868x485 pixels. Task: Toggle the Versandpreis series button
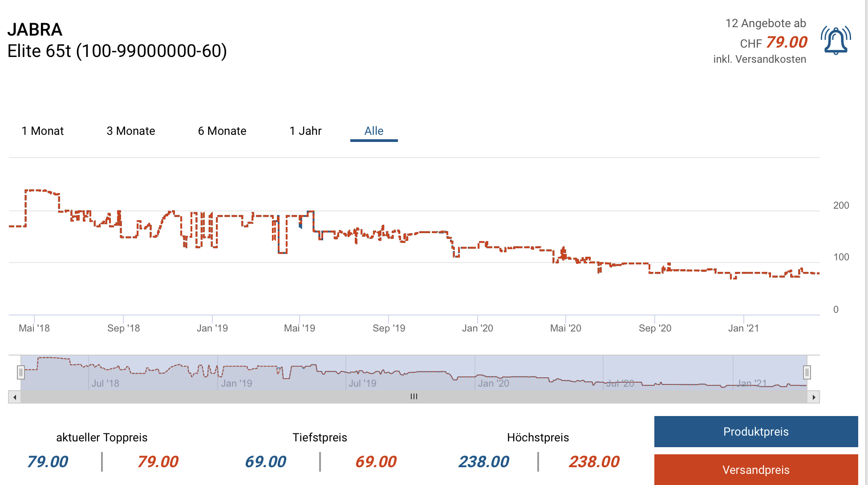pyautogui.click(x=756, y=469)
